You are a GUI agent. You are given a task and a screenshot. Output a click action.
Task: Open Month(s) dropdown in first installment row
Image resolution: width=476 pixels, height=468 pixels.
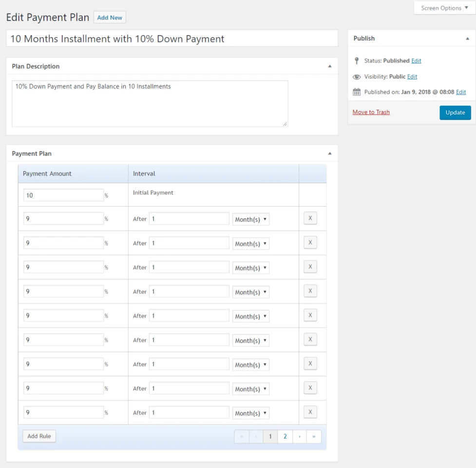pyautogui.click(x=251, y=219)
